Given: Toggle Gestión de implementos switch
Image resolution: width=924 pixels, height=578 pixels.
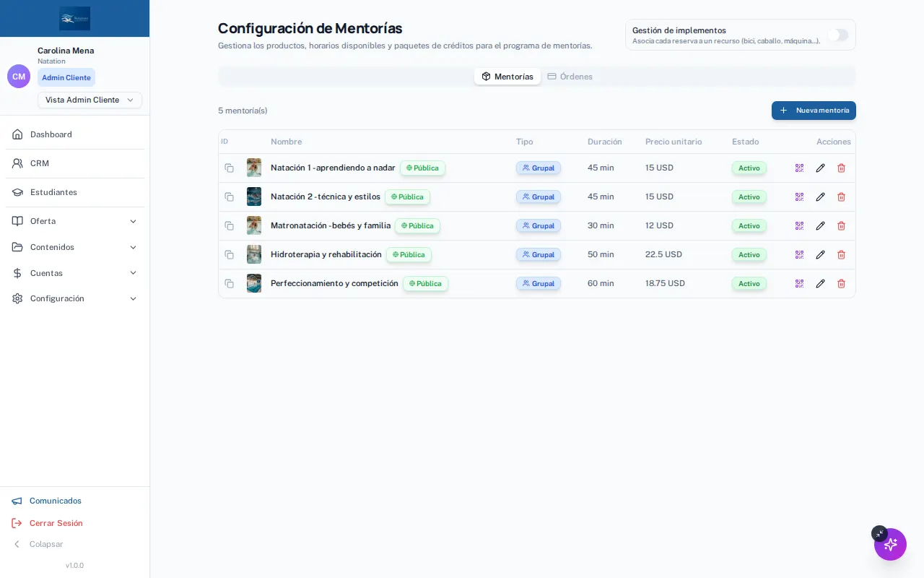Looking at the screenshot, I should point(838,35).
